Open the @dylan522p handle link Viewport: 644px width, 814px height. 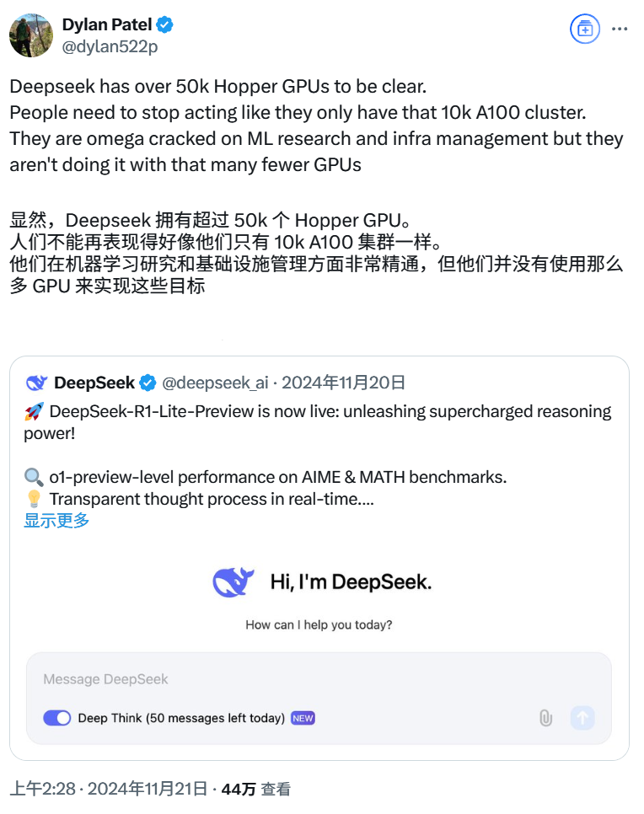click(x=110, y=46)
